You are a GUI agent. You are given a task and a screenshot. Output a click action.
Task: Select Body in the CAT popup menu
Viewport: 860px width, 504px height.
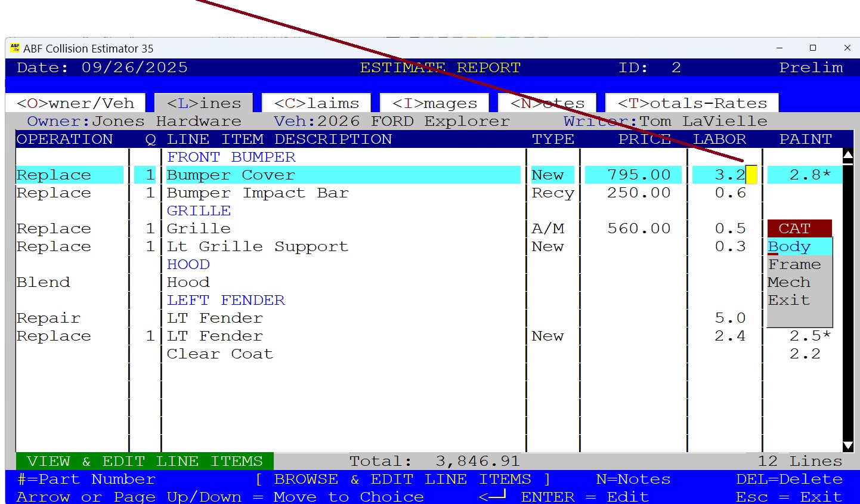791,246
